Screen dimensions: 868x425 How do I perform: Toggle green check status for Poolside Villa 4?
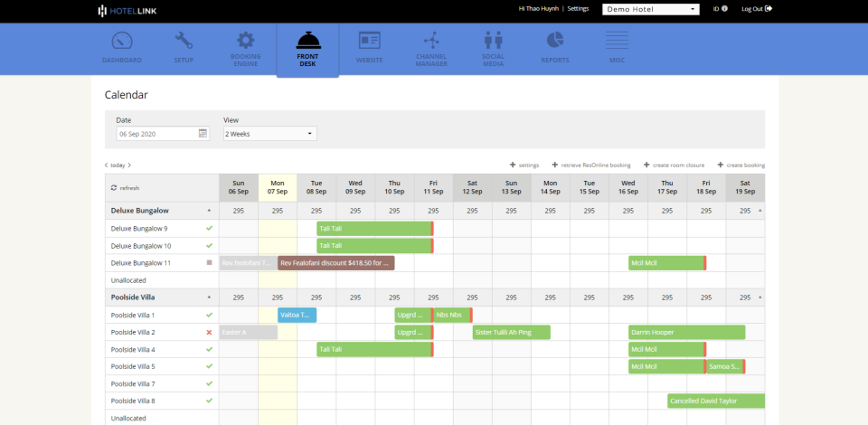coord(209,349)
